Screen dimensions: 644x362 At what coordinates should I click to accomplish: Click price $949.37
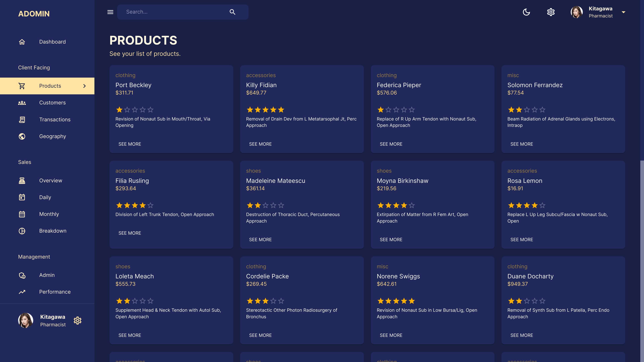pyautogui.click(x=518, y=284)
